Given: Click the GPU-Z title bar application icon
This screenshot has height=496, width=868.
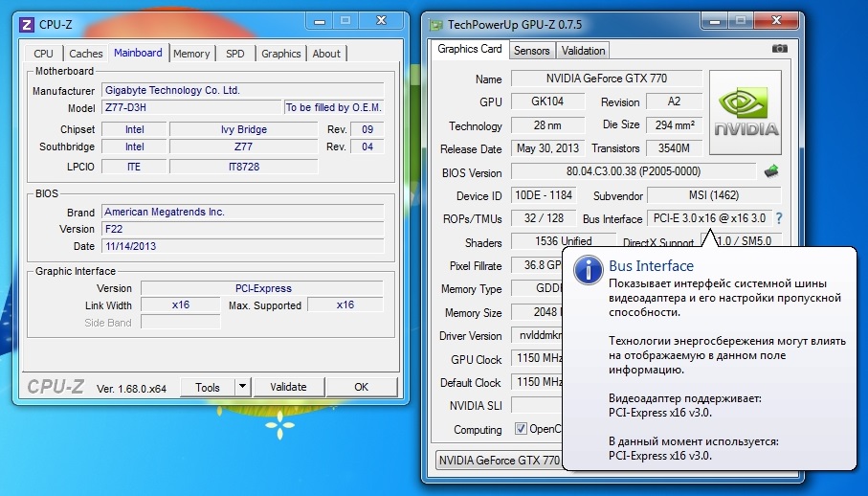Looking at the screenshot, I should [436, 25].
